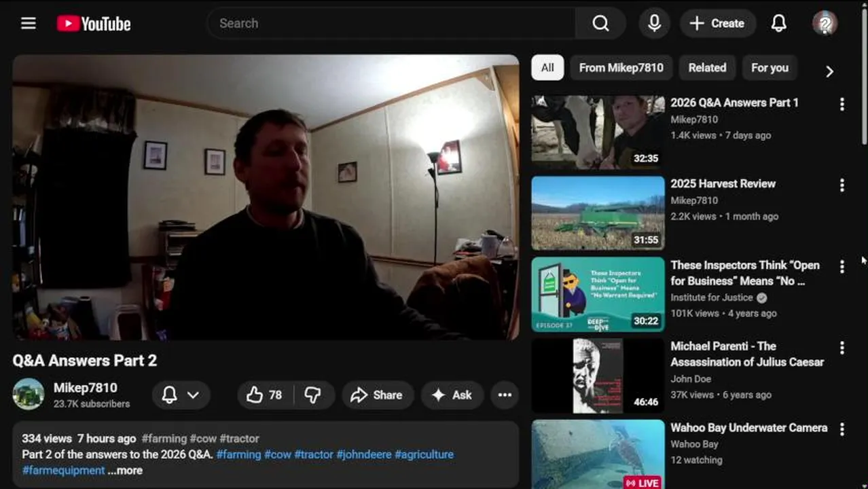Screen dimensions: 868x489
Task: Select the For you chip
Action: click(x=770, y=68)
